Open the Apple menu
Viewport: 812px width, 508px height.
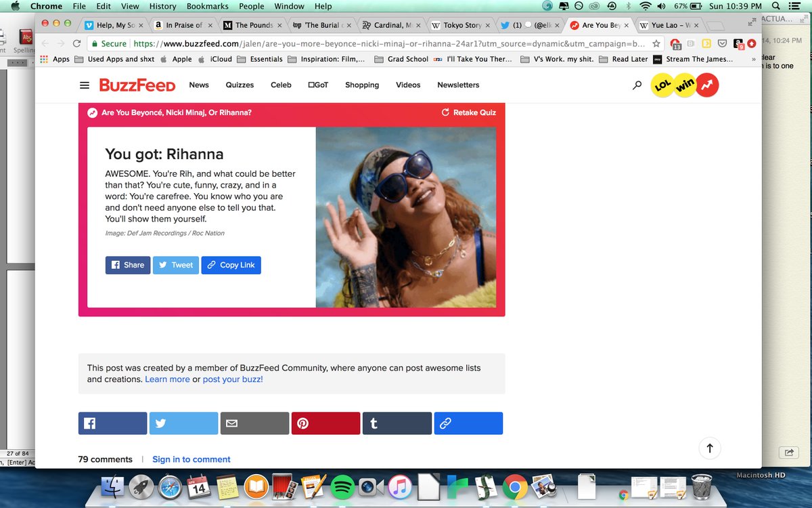[x=15, y=6]
